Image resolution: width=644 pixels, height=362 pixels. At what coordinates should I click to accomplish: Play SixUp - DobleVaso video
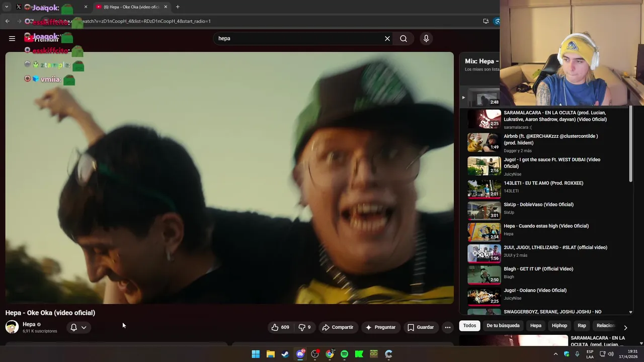point(546,210)
